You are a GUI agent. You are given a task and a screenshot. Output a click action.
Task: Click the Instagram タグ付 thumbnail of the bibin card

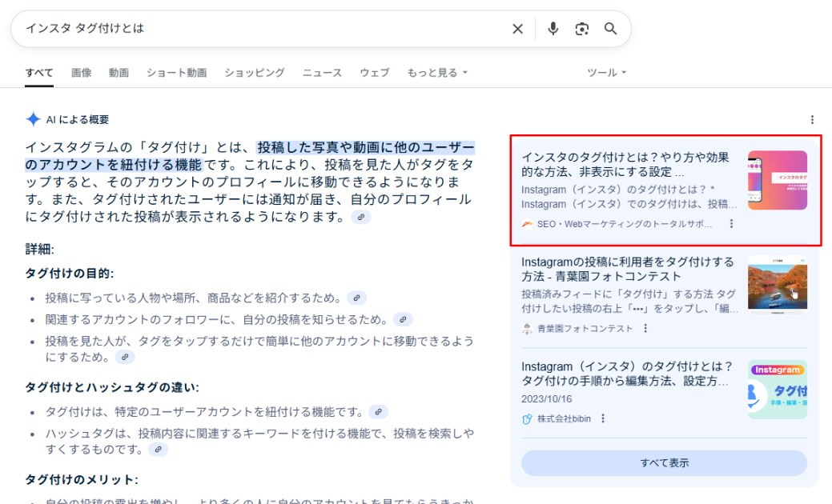[x=778, y=390]
